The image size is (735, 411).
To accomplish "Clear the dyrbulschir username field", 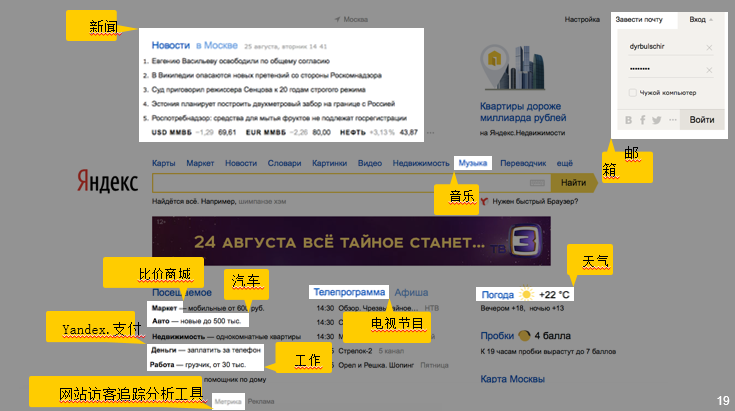I will [x=709, y=47].
